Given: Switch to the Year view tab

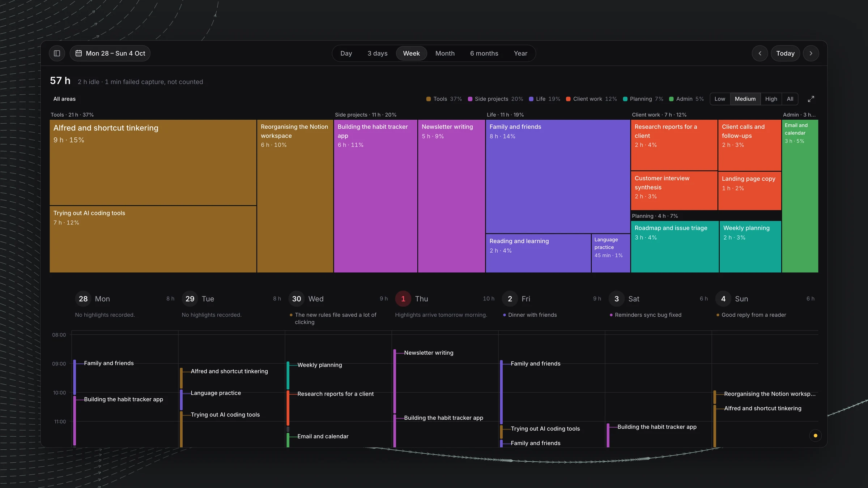Looking at the screenshot, I should coord(520,53).
